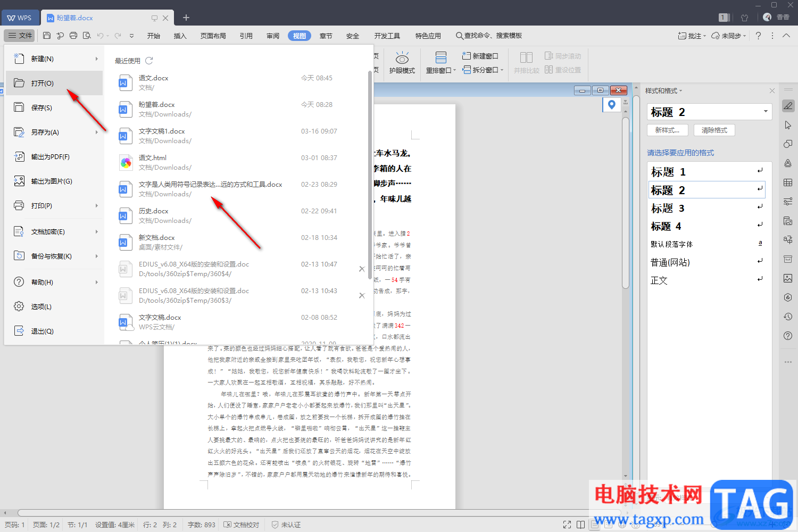Click the WPS home logo tab
The width and height of the screenshot is (798, 532).
click(x=19, y=18)
